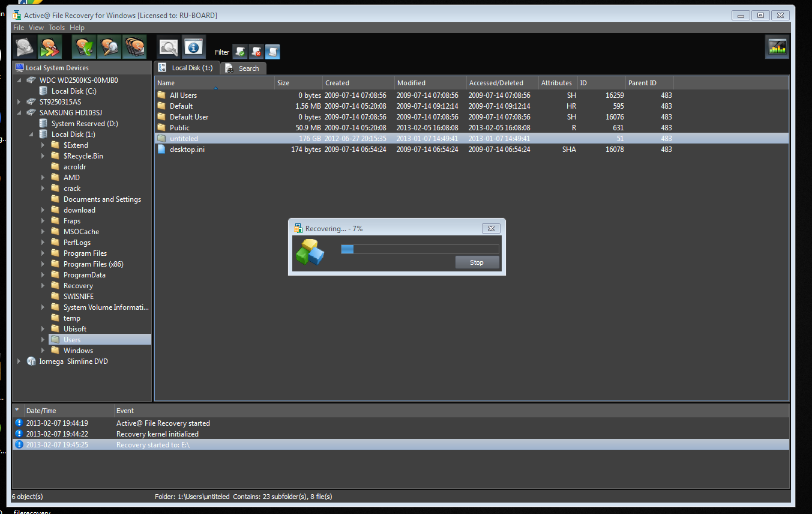Expand the $Recycle.Bin folder node

pyautogui.click(x=43, y=156)
